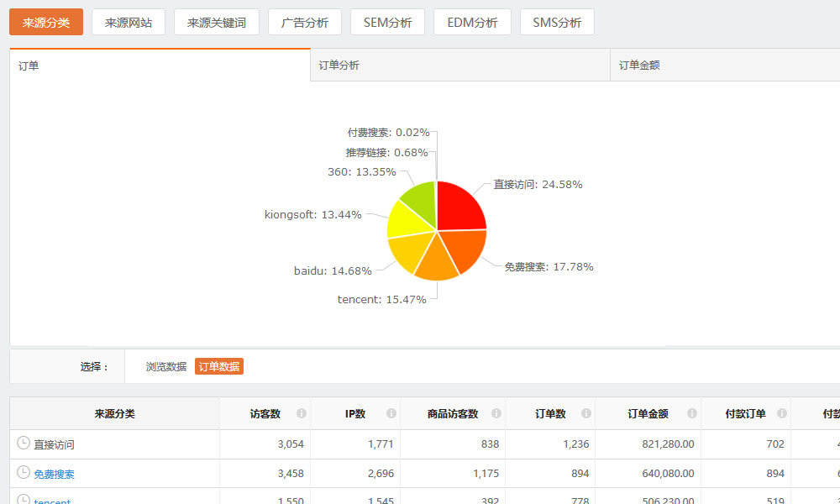This screenshot has width=840, height=504.
Task: Click info icon beside 订单金额 header
Action: pyautogui.click(x=692, y=413)
